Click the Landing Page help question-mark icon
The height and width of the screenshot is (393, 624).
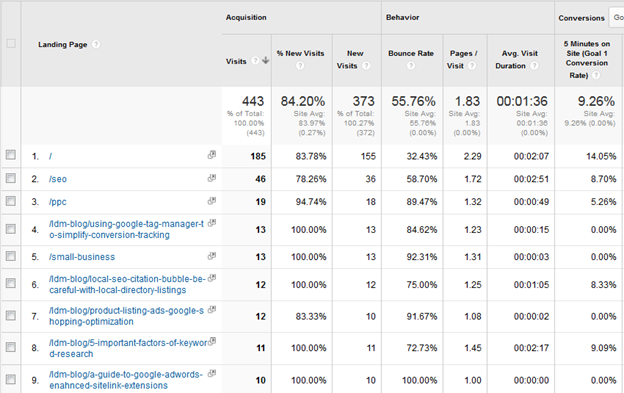pos(96,44)
